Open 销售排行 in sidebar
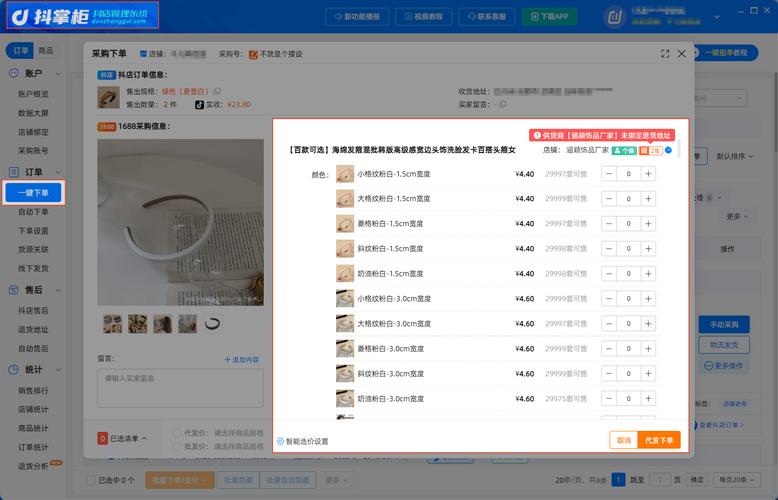 point(33,390)
